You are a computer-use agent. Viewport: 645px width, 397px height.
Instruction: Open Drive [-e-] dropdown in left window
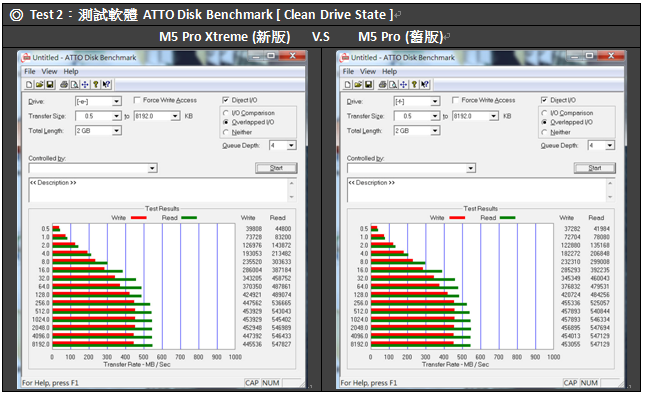(x=116, y=101)
